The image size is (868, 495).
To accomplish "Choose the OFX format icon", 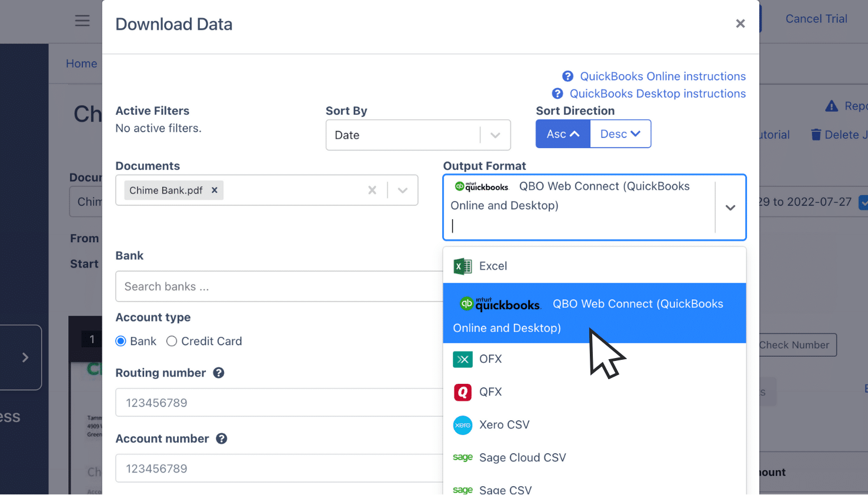I will [462, 359].
